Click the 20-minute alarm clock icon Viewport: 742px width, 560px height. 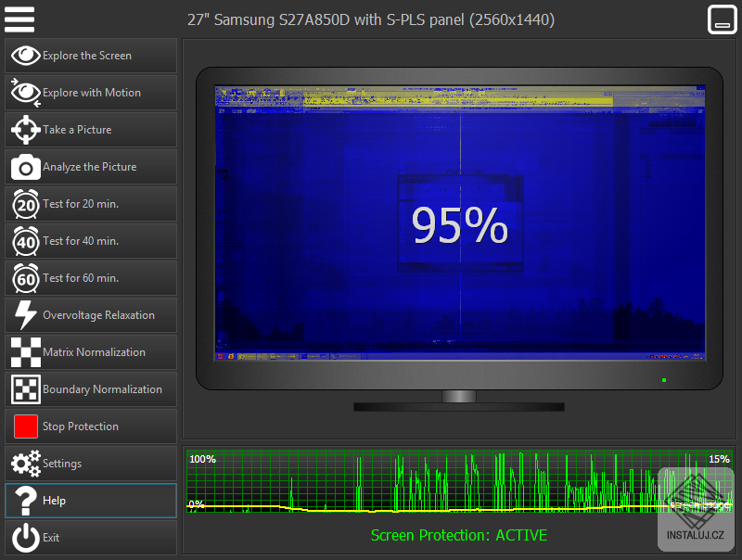[26, 204]
